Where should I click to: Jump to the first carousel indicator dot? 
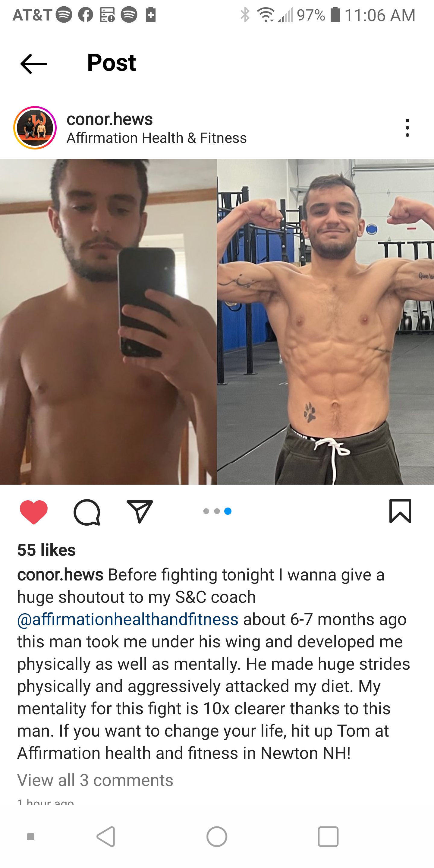point(206,511)
